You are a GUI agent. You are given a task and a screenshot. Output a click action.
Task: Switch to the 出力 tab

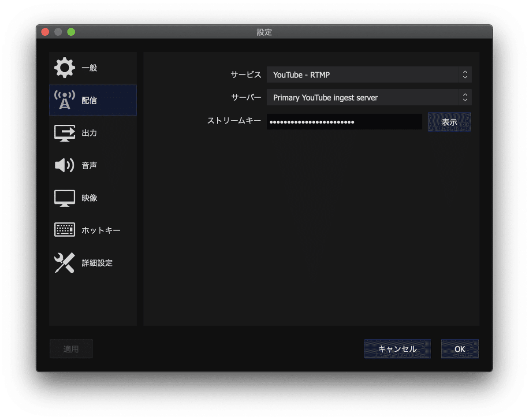coord(93,133)
